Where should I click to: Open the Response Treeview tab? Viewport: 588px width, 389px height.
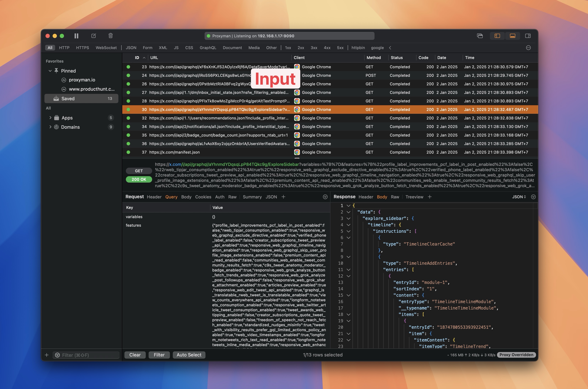pos(414,197)
